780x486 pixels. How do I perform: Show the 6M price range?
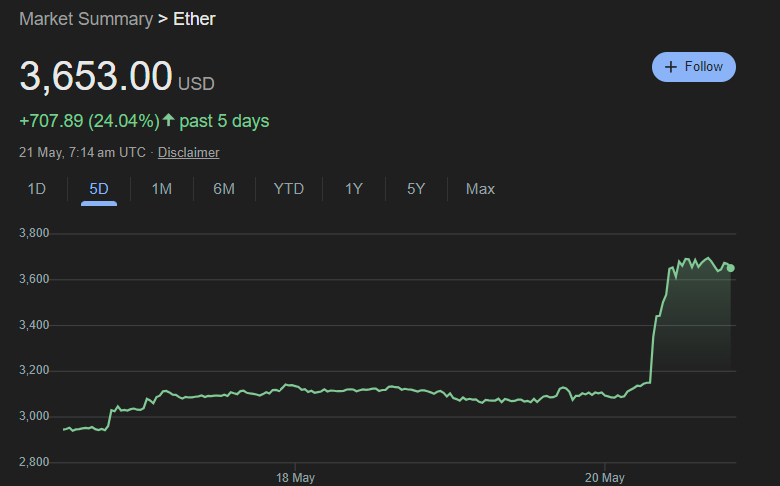[x=224, y=189]
